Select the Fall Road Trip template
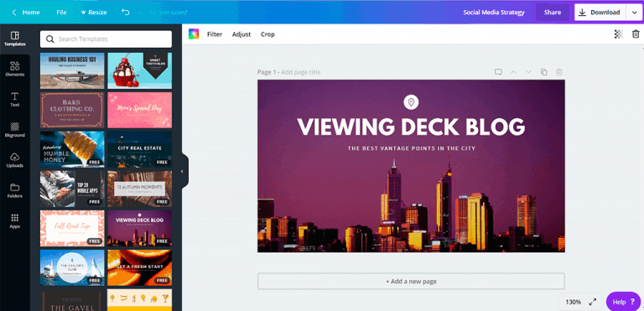This screenshot has height=311, width=644. [x=72, y=228]
